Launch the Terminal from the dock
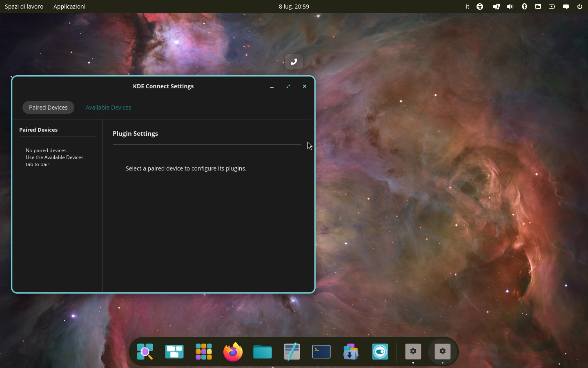This screenshot has width=588, height=368. point(321,352)
